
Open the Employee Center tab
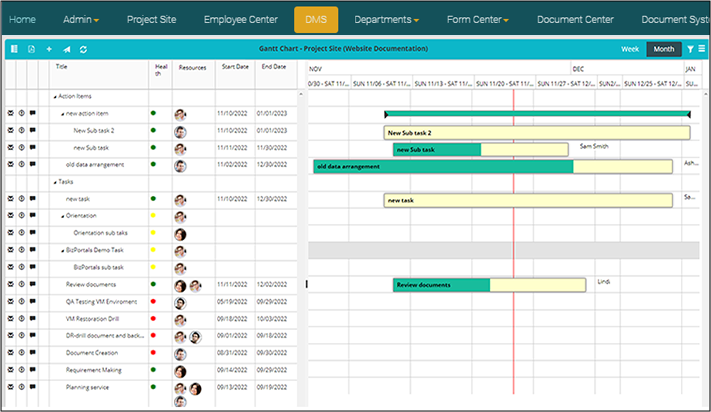pos(240,19)
